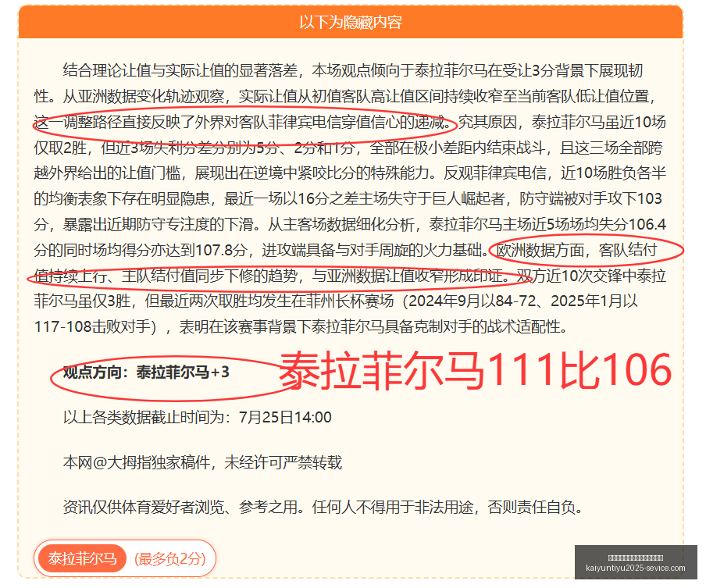
Task: Click the line starting 117-108击败对手
Action: click(x=301, y=326)
